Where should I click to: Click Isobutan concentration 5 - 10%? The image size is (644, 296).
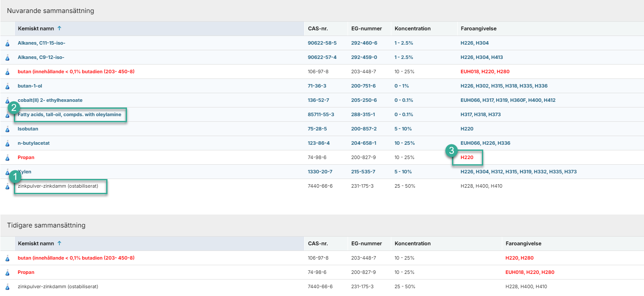(x=403, y=129)
